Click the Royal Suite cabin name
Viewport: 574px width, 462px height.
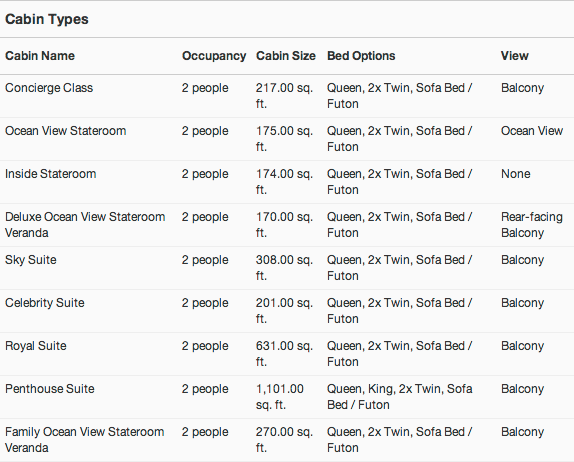click(36, 346)
